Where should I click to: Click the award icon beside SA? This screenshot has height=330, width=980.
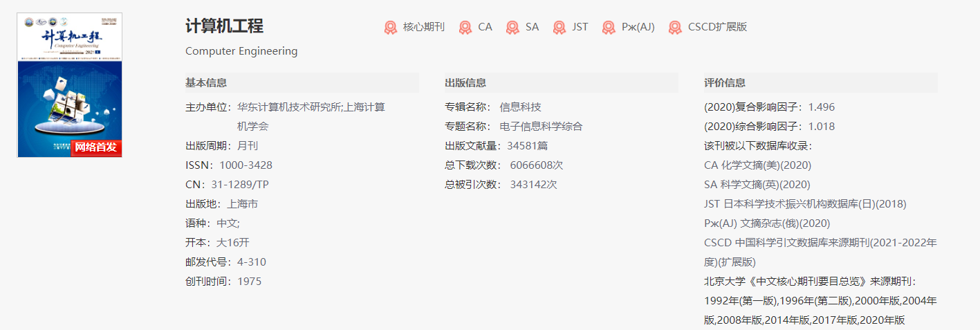(x=512, y=27)
